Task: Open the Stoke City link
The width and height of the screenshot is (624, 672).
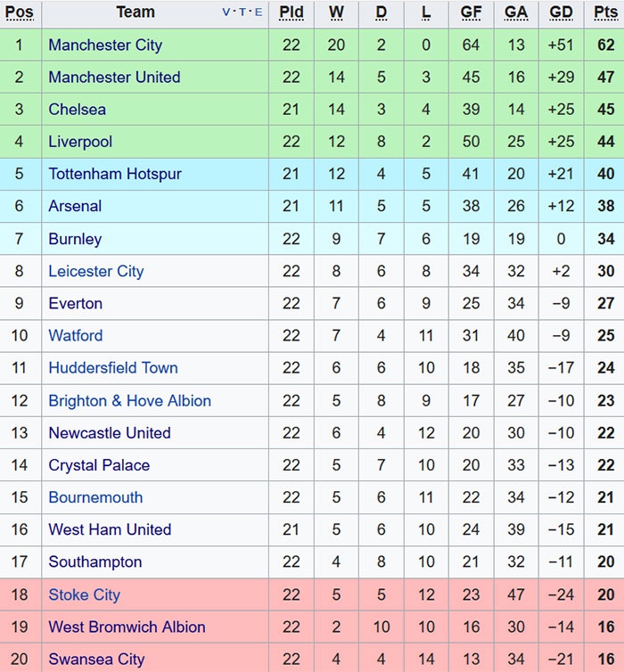Action: (84, 594)
